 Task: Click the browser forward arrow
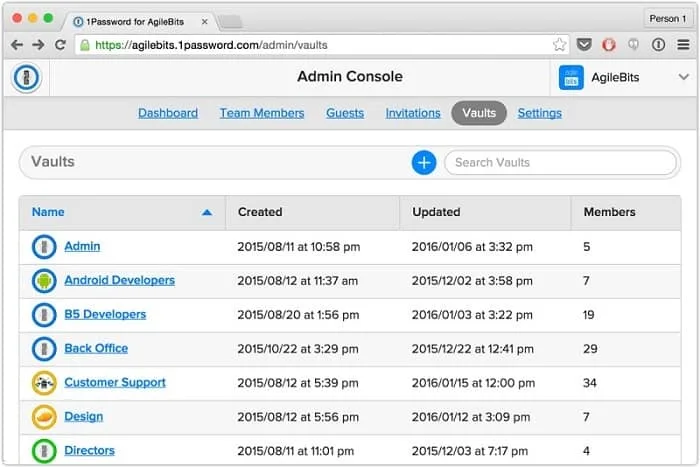pos(38,45)
